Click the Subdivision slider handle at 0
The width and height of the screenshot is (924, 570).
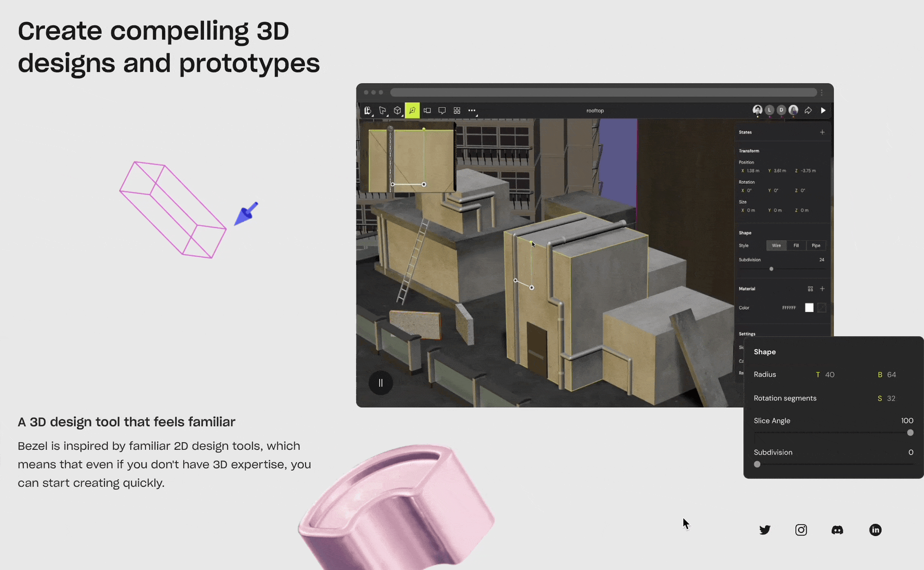pyautogui.click(x=757, y=464)
